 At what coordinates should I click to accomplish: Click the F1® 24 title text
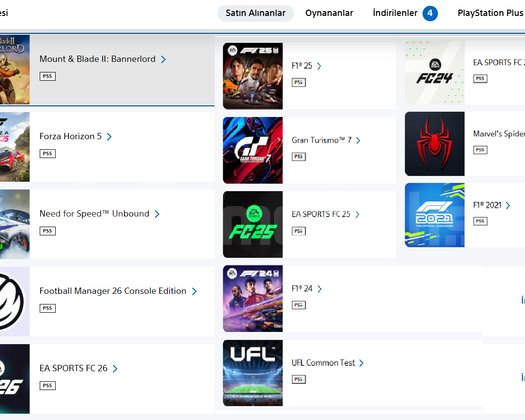(302, 289)
